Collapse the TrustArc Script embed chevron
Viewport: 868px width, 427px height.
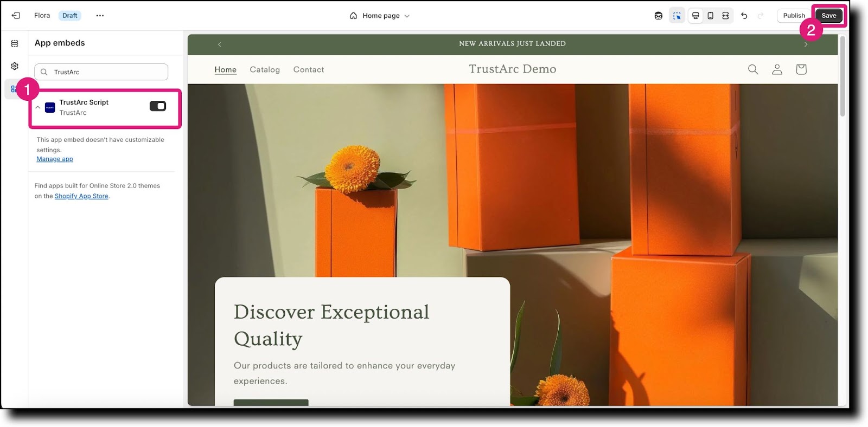tap(38, 107)
